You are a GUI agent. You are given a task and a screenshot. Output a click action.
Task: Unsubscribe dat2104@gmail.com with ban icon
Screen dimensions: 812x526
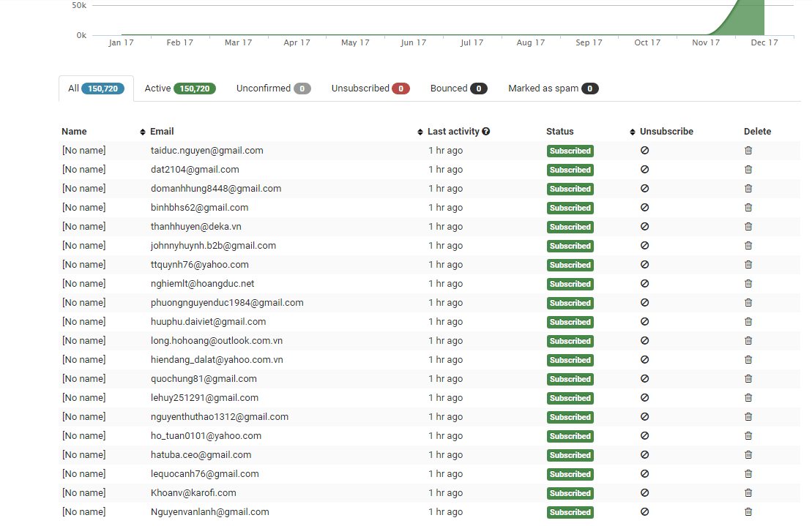click(x=644, y=170)
